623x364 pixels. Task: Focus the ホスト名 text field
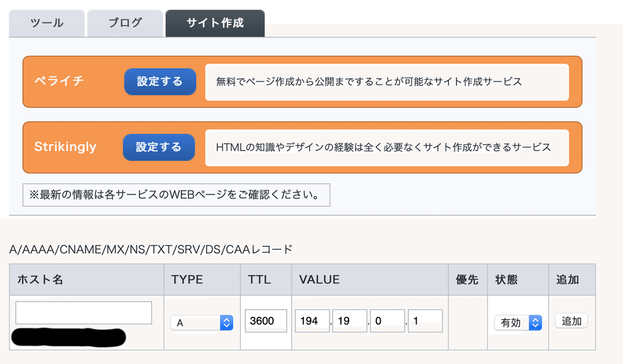pyautogui.click(x=84, y=313)
